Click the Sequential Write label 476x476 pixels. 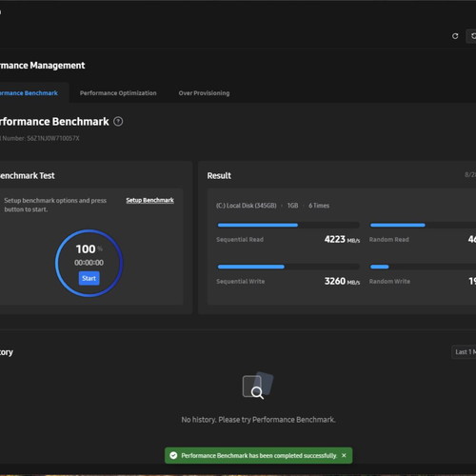241,282
